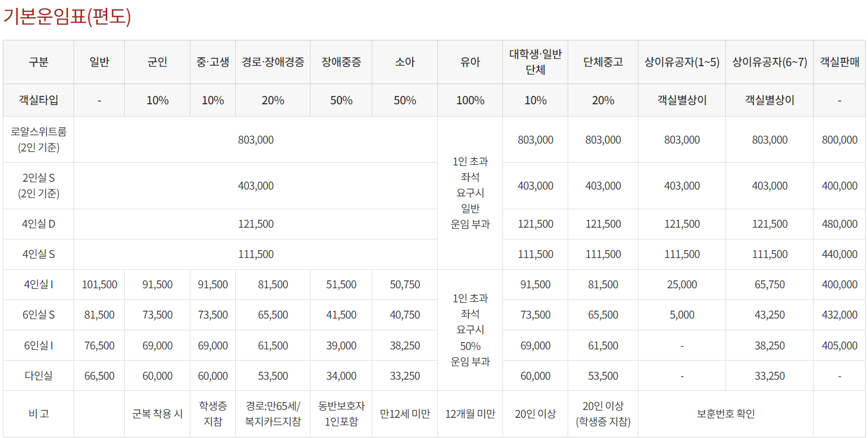Image resolution: width=868 pixels, height=438 pixels.
Task: Click the 유아 column header
Action: [470, 62]
